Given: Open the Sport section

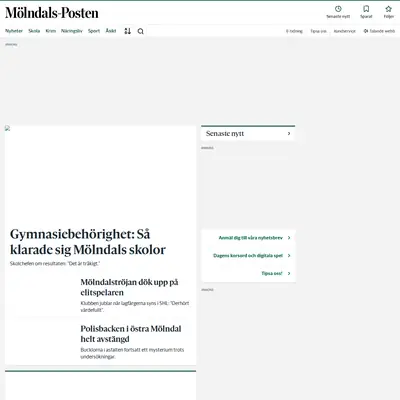Looking at the screenshot, I should click(94, 31).
